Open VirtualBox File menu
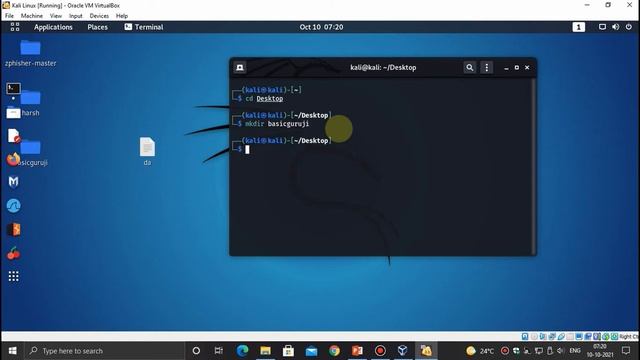 (9, 16)
